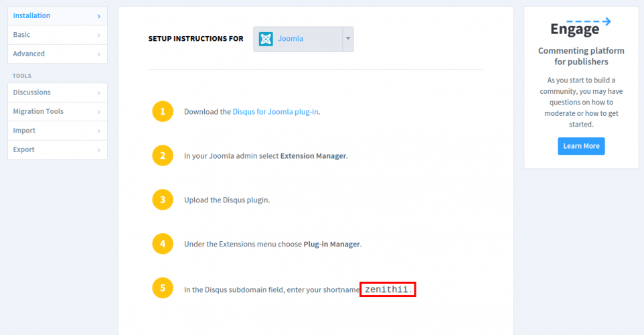Open Migration Tools in the sidebar
The width and height of the screenshot is (644, 335).
[58, 111]
